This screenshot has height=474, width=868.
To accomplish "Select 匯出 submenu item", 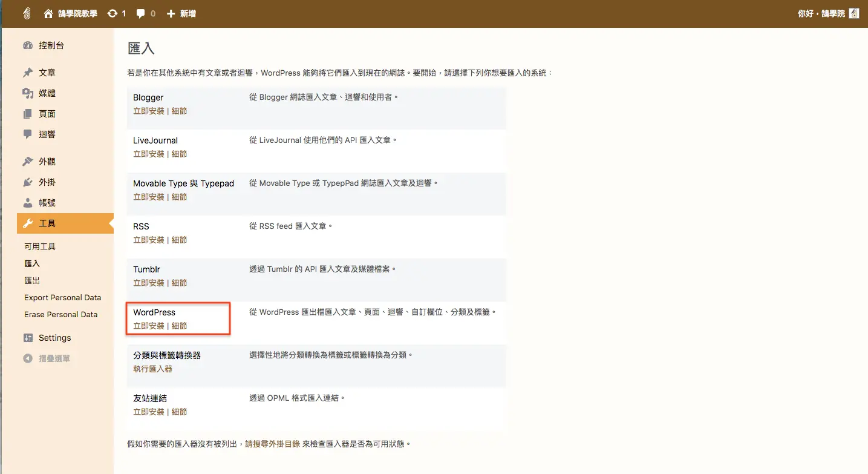I will pyautogui.click(x=32, y=281).
